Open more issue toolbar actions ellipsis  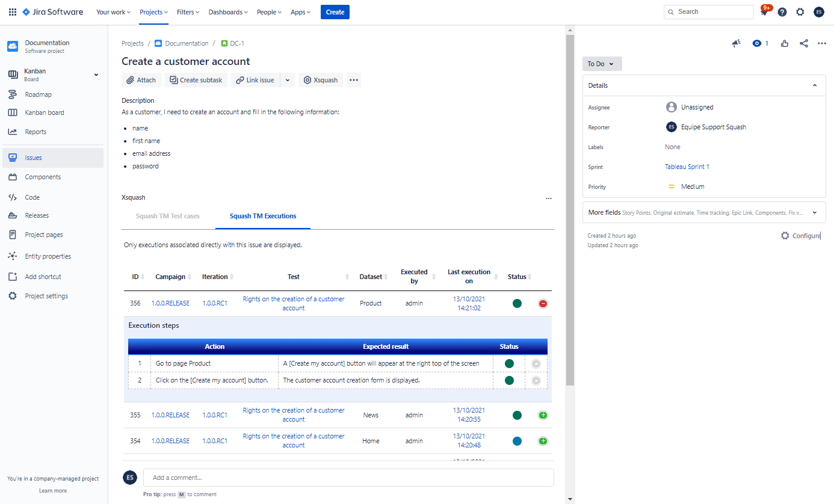tap(354, 80)
